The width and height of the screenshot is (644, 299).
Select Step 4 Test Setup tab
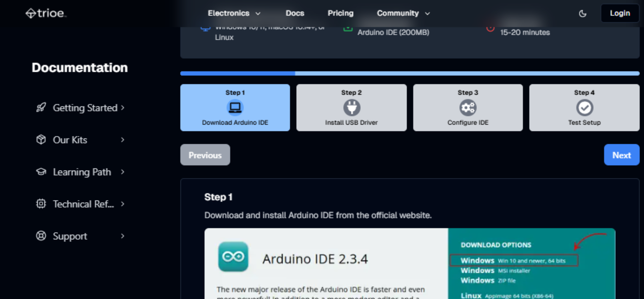tap(584, 108)
